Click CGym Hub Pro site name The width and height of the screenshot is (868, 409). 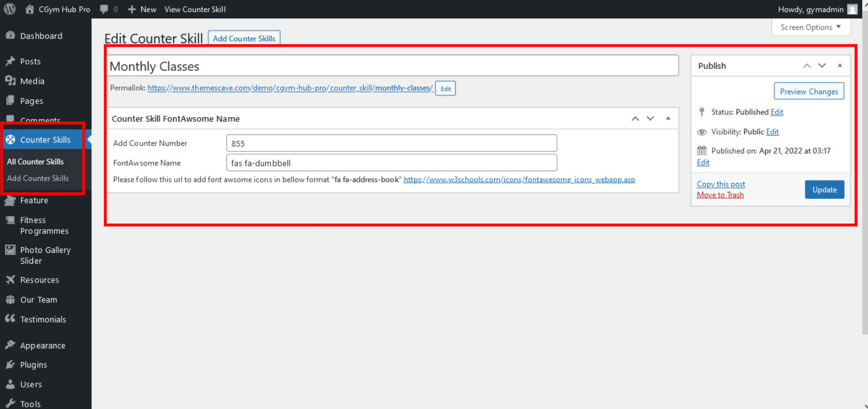(x=65, y=9)
